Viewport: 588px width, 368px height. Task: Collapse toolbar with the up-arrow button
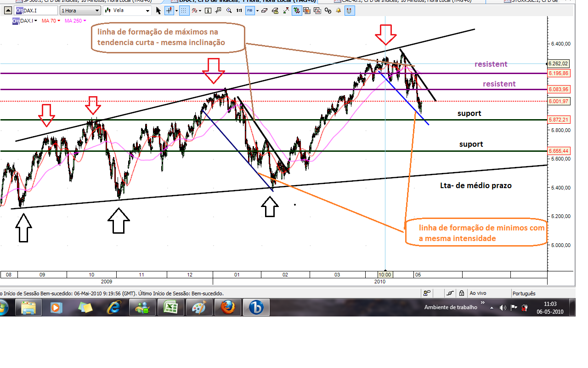8,11
